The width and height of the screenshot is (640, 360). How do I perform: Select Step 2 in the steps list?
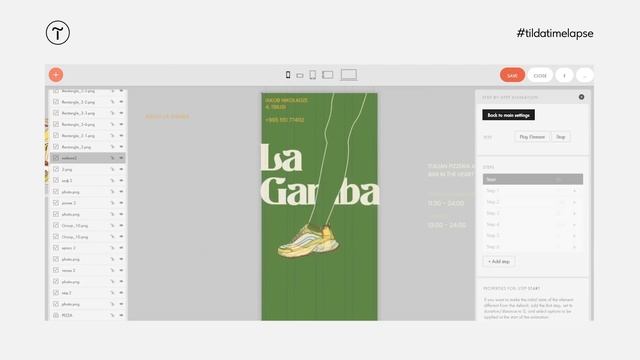(533, 202)
